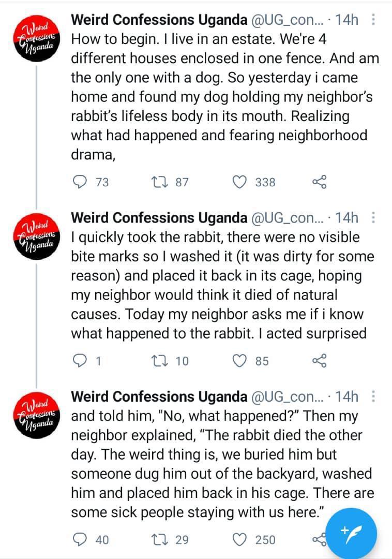392x559 pixels.
Task: Open Weird Confessions Uganda avatar on first tweet
Action: pos(37,38)
